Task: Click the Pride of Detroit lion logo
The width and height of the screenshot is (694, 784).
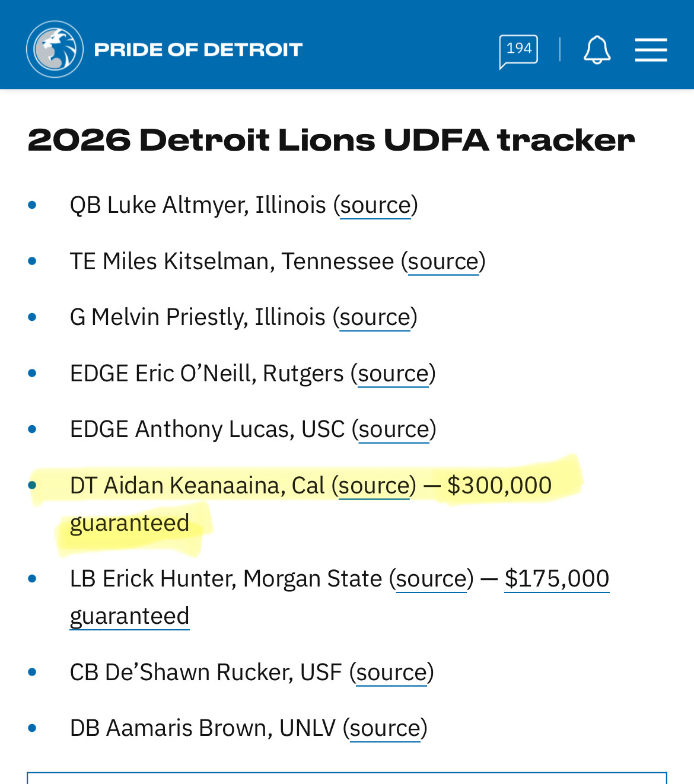Action: point(55,49)
